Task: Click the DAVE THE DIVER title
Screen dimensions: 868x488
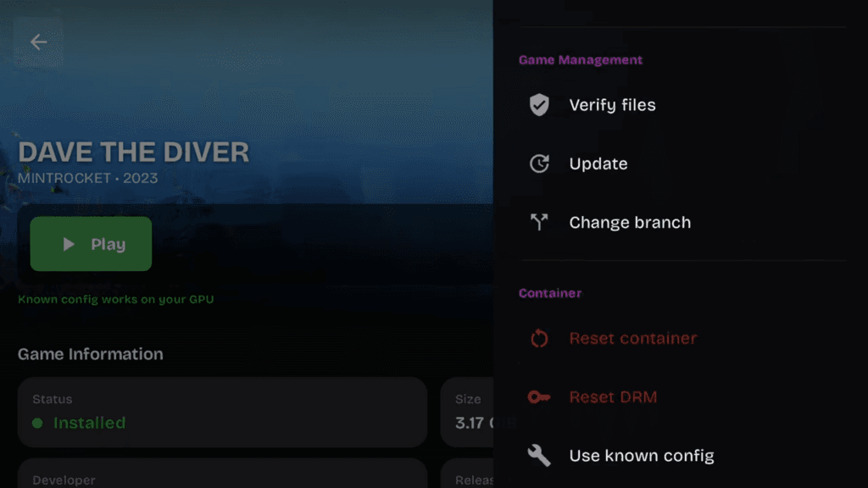Action: pos(133,152)
